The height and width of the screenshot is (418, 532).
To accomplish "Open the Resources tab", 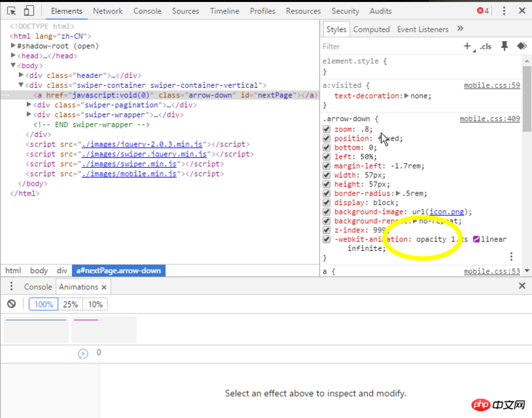I will tap(303, 11).
